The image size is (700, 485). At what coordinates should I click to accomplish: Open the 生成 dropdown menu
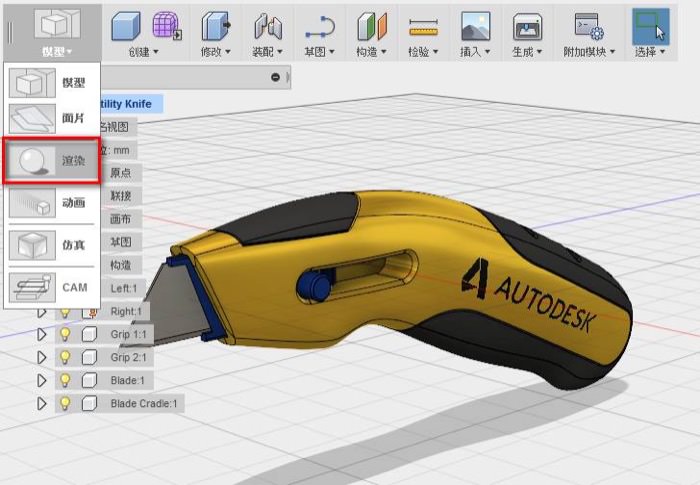pos(527,52)
